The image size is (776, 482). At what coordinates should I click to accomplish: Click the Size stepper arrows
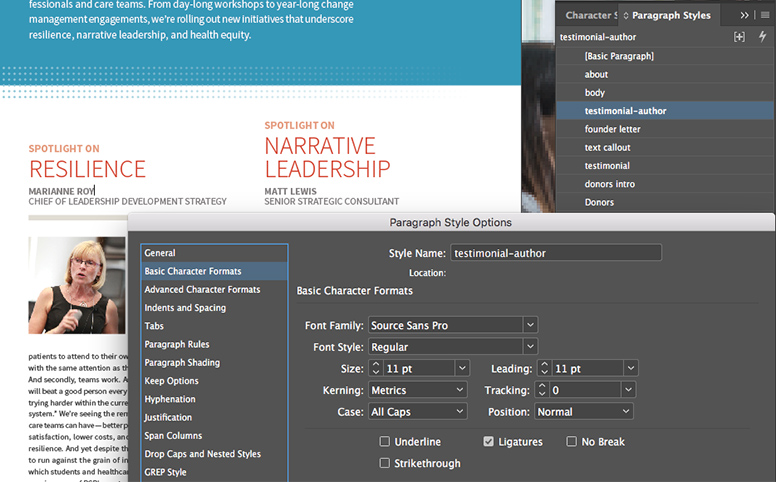coord(376,368)
